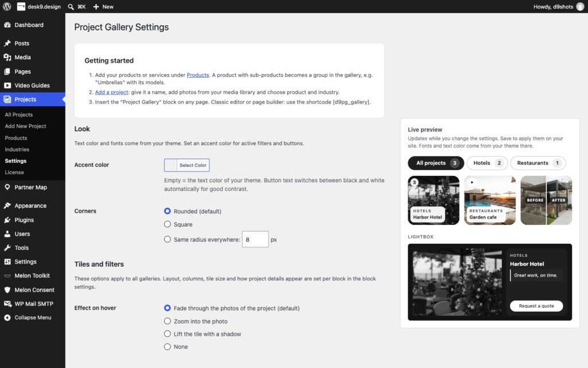Select the Square corners option

167,224
